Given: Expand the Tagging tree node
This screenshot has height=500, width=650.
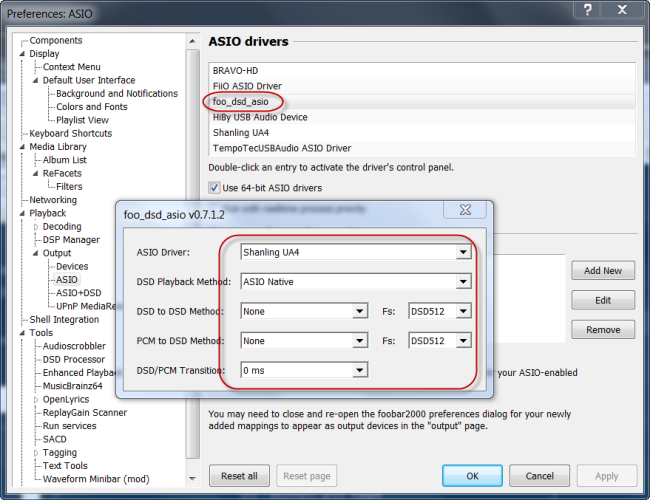Looking at the screenshot, I should coord(36,453).
